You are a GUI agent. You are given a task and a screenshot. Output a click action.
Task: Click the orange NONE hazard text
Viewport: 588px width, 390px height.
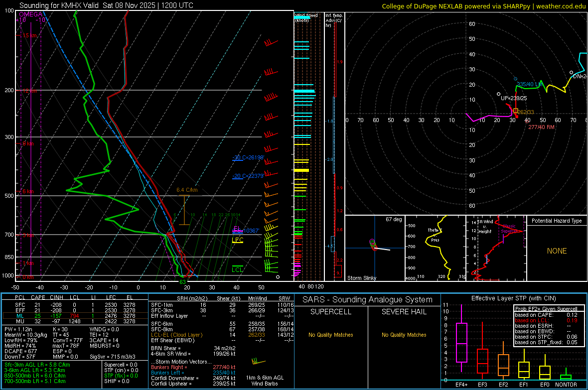click(557, 251)
